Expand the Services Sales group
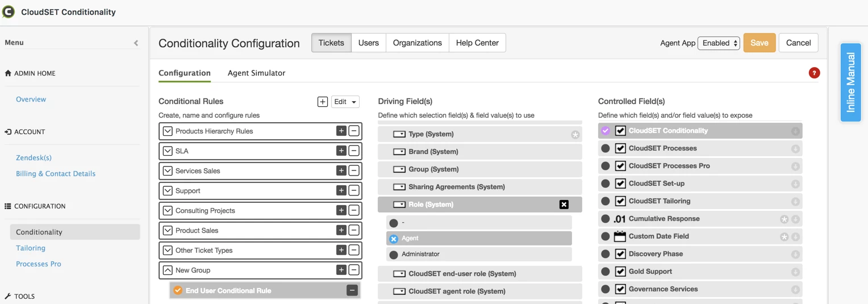 tap(168, 171)
